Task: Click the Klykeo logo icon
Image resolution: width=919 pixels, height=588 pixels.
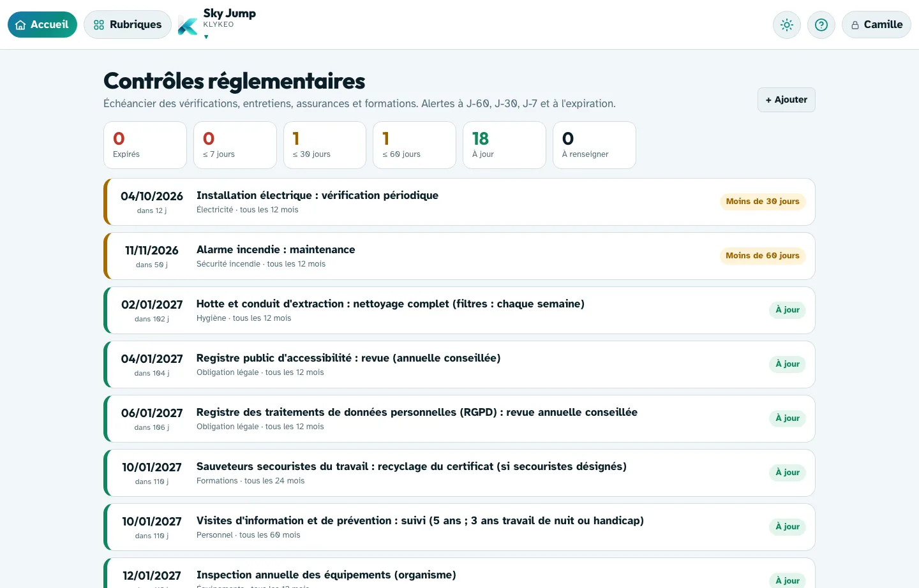Action: click(188, 26)
